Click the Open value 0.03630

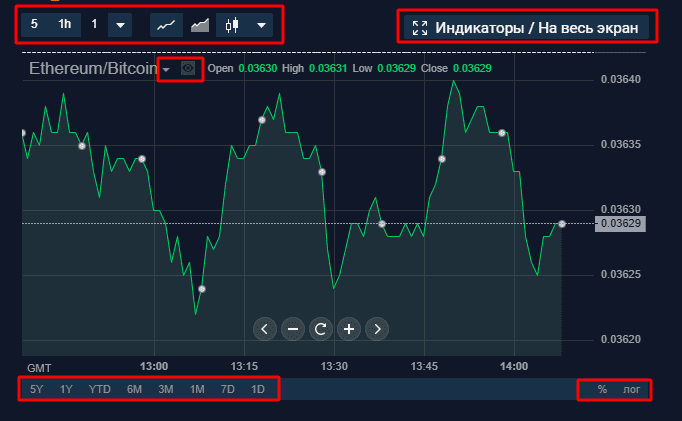257,68
